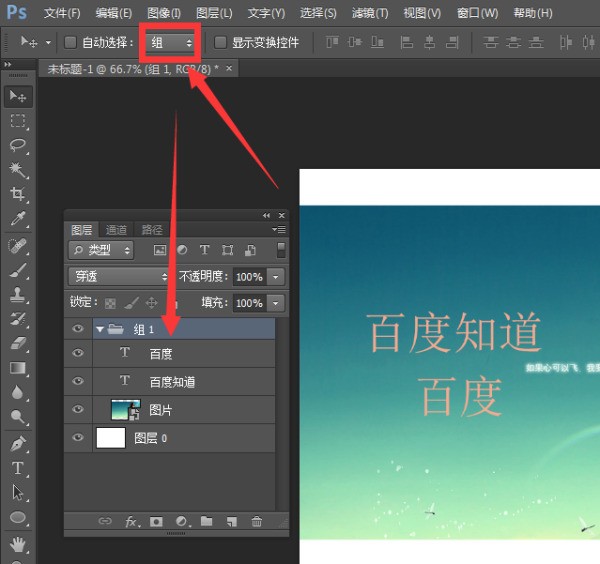Viewport: 600px width, 564px height.
Task: Check the 显示变换控件 checkbox
Action: pos(220,43)
